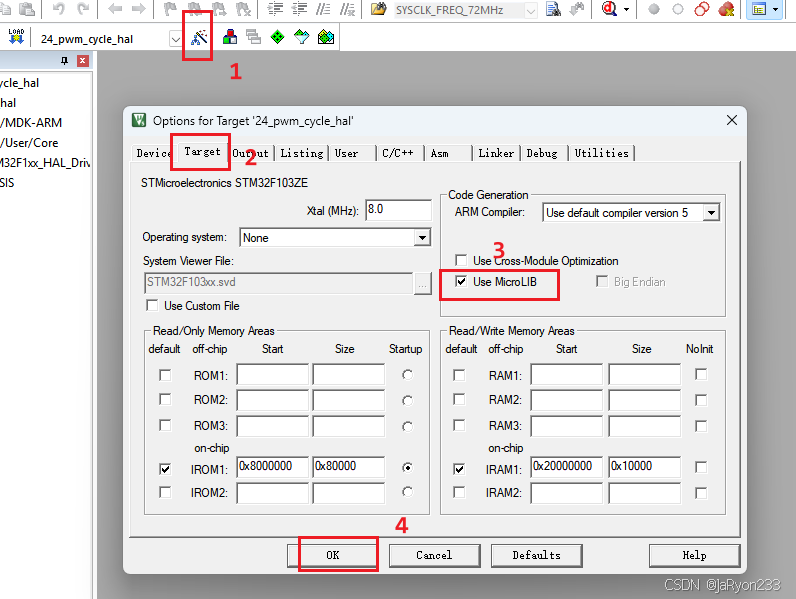Check the IROM2 default checkbox
Screen dimensions: 796x599
coord(165,492)
